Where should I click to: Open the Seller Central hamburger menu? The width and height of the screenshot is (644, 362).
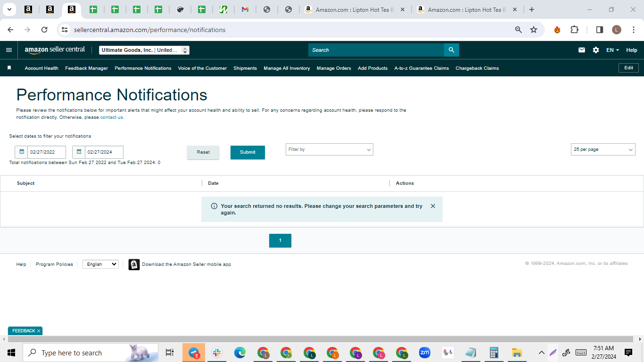9,50
